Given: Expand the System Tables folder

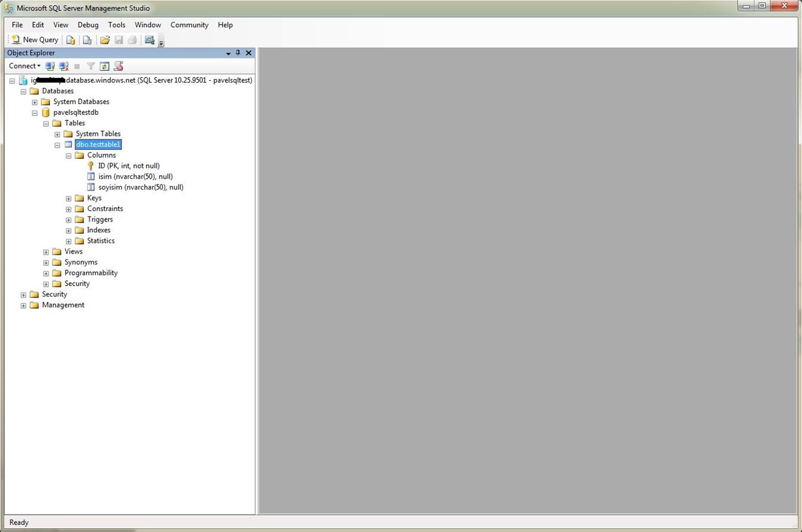Looking at the screenshot, I should [58, 135].
